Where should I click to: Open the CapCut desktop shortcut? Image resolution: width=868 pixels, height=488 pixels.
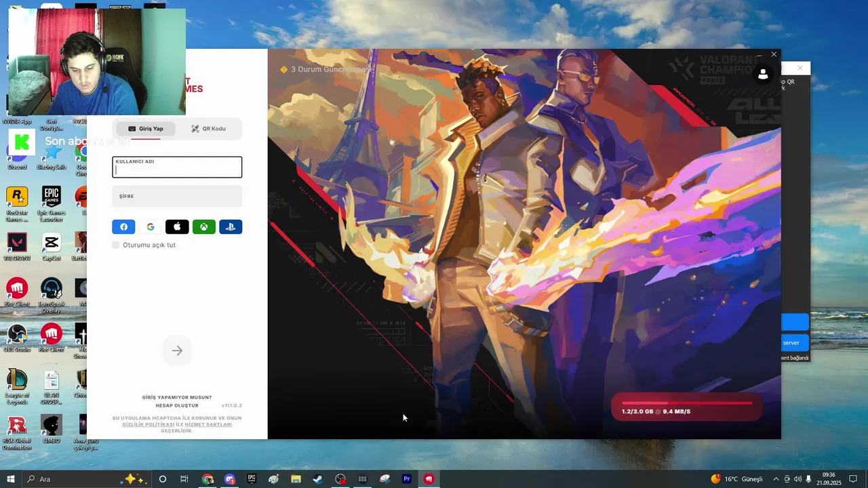(x=52, y=247)
